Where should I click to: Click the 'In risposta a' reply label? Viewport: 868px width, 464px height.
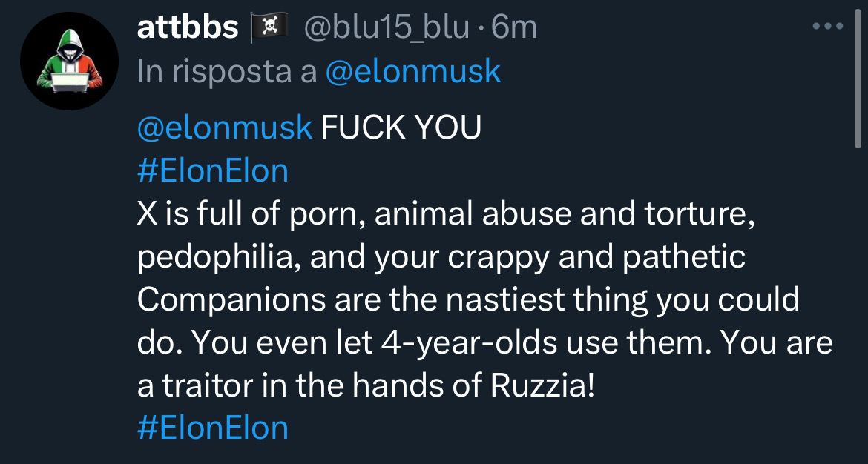tap(227, 71)
